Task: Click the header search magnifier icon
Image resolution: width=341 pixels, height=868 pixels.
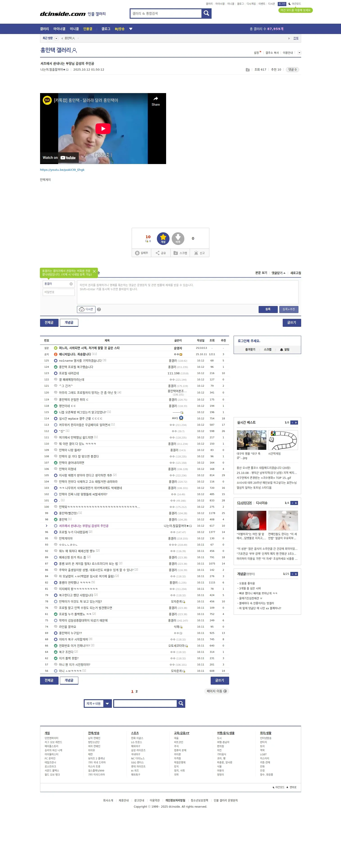Action: (x=206, y=14)
